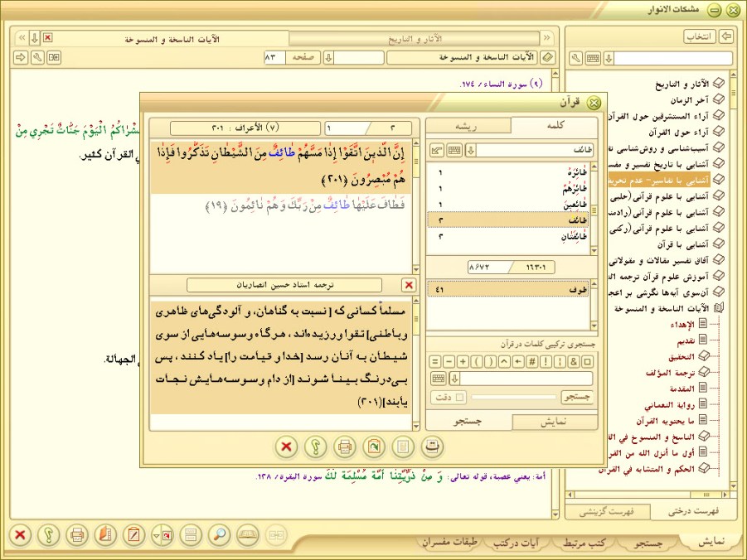Click main window red X exit icon at bottom
This screenshot has height=560, width=747.
[20, 535]
